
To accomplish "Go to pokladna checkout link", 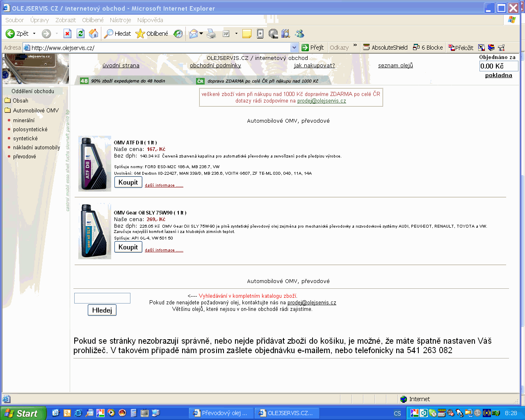I will pos(498,75).
